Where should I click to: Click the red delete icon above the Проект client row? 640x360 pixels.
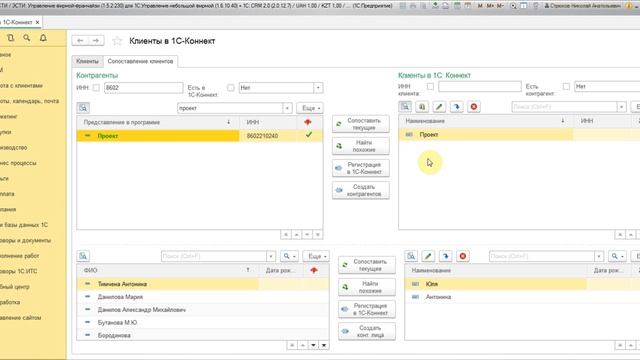473,107
